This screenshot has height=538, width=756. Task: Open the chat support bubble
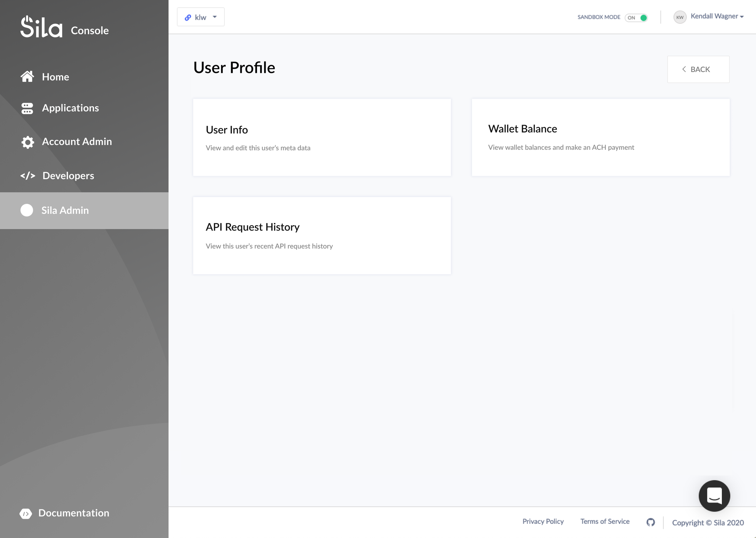click(x=714, y=496)
